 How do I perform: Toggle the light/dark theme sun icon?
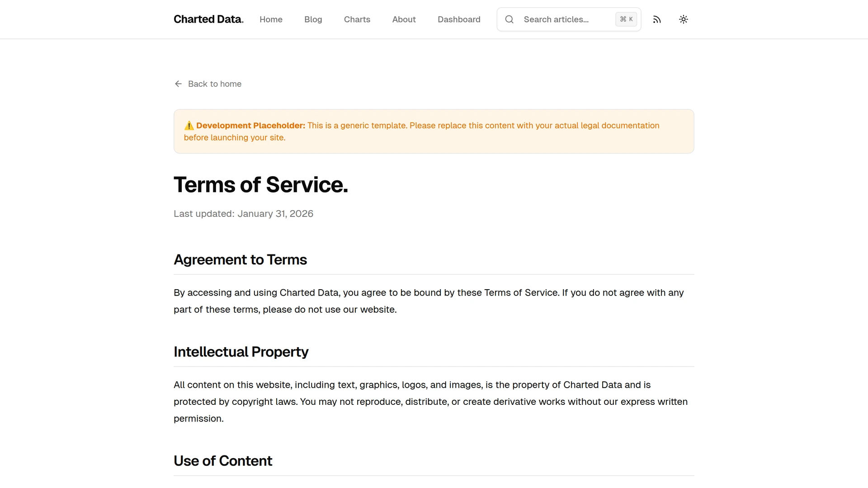click(x=684, y=19)
